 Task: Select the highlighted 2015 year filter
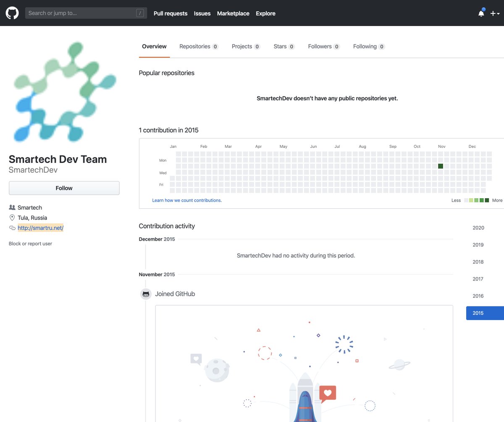[485, 313]
